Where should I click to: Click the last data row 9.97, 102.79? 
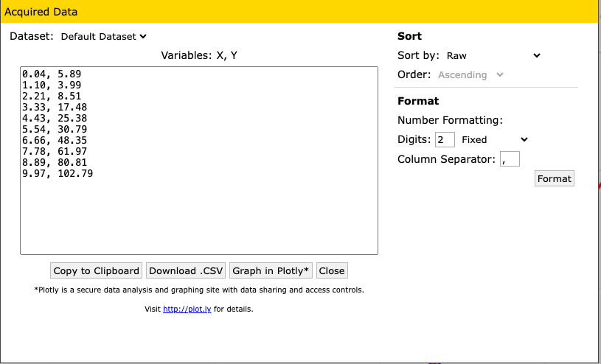[58, 174]
